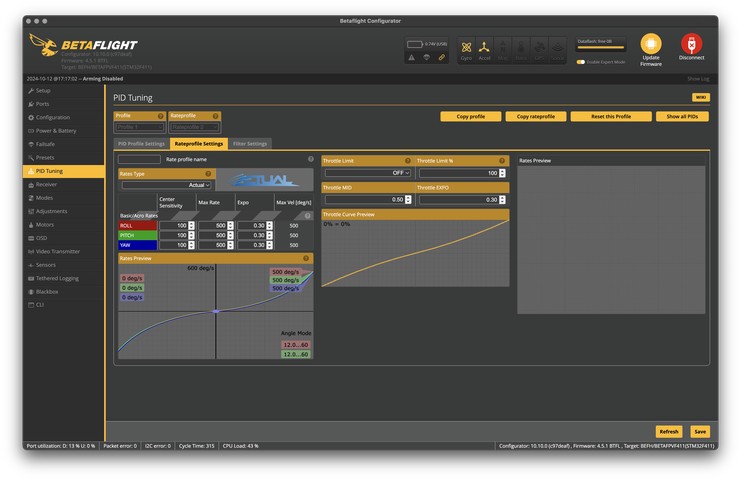The image size is (741, 480).
Task: Switch to Filter Settings tab
Action: pos(250,144)
